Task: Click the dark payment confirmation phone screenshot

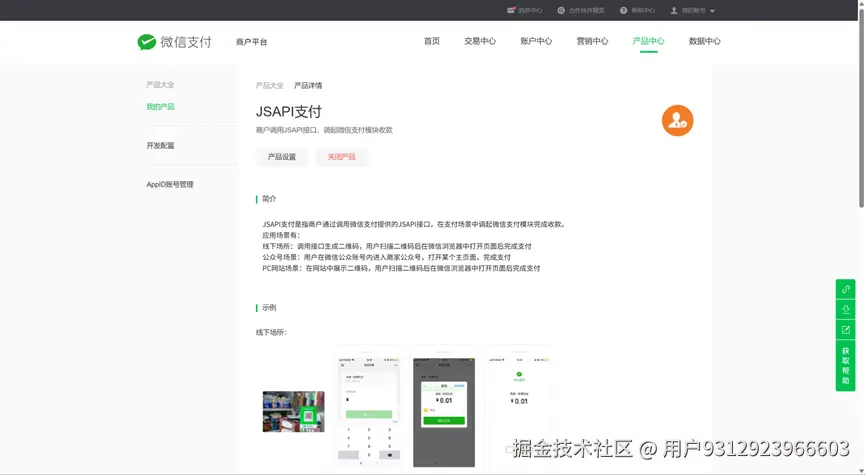Action: [444, 411]
